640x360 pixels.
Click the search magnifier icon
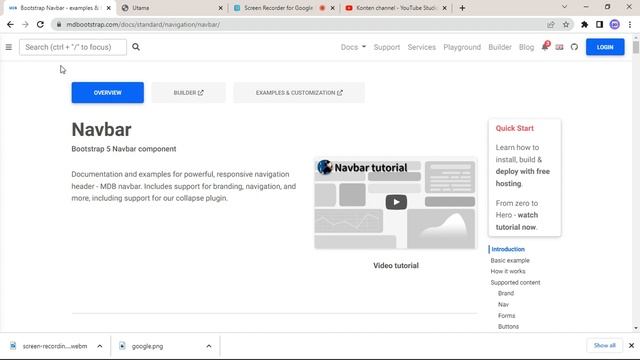(136, 47)
